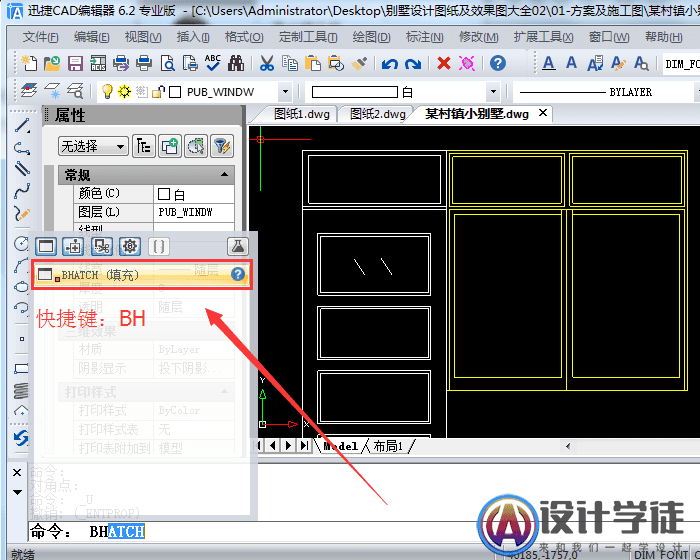
Task: Open the text find magnifier A icon
Action: (x=642, y=63)
